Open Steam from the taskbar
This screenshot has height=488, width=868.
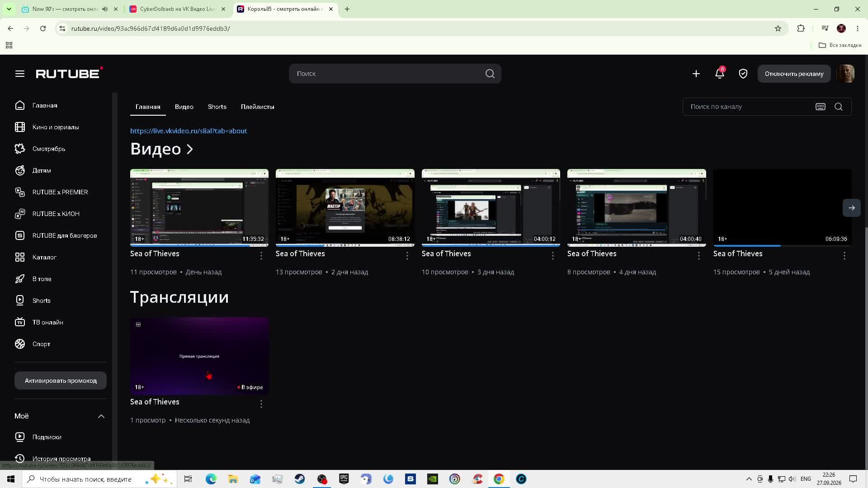[300, 479]
